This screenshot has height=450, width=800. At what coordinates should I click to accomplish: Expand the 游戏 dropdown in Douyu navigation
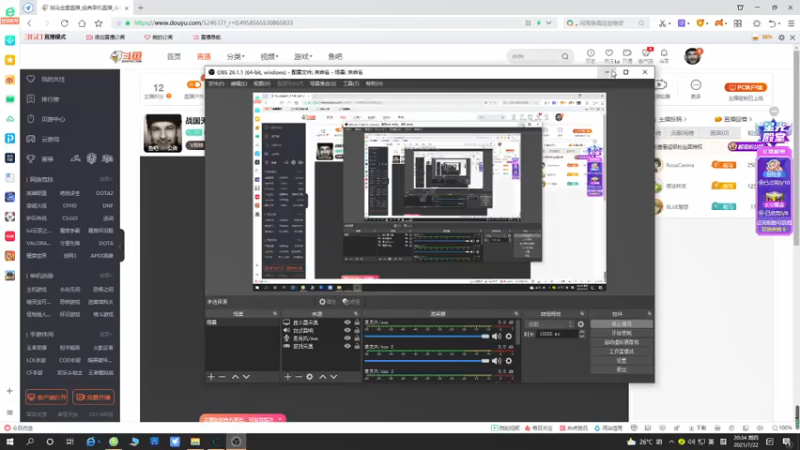click(303, 56)
